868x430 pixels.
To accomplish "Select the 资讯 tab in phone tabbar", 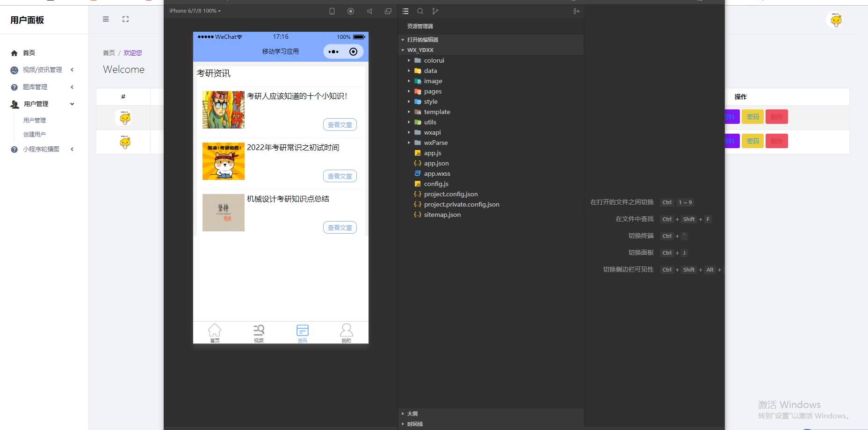I will 303,333.
